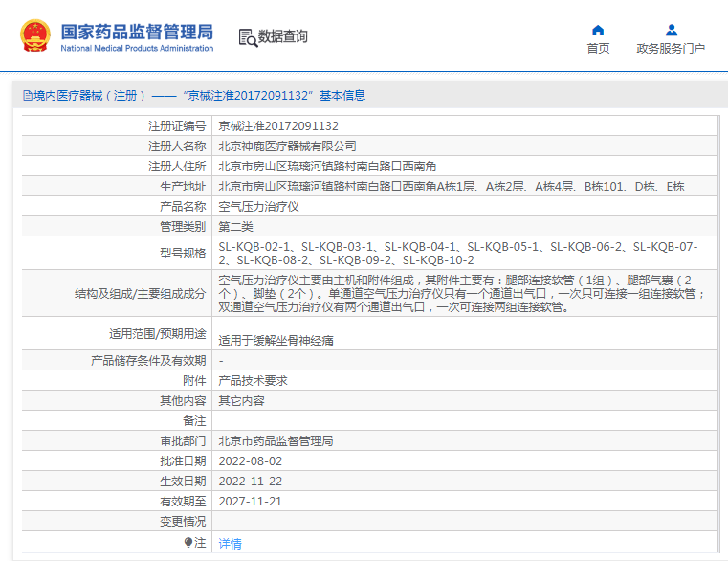Click the 其他内容 row label

coord(183,401)
